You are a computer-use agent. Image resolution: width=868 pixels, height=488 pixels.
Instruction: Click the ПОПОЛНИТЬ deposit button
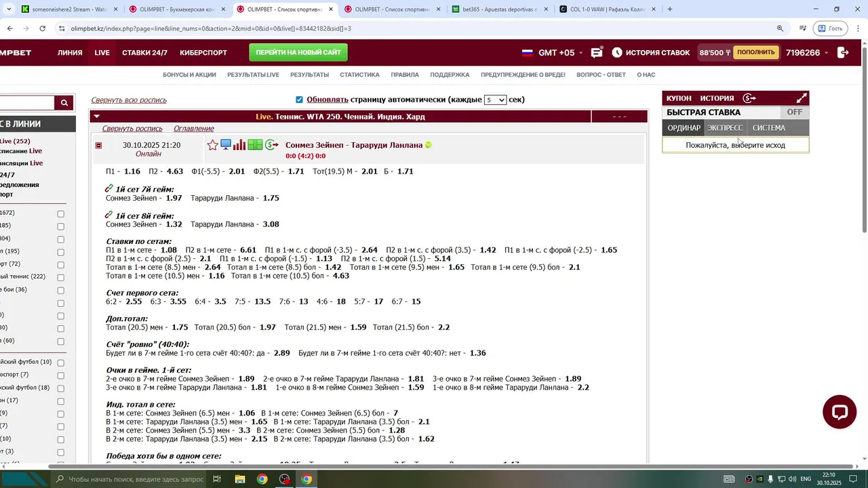click(x=755, y=52)
